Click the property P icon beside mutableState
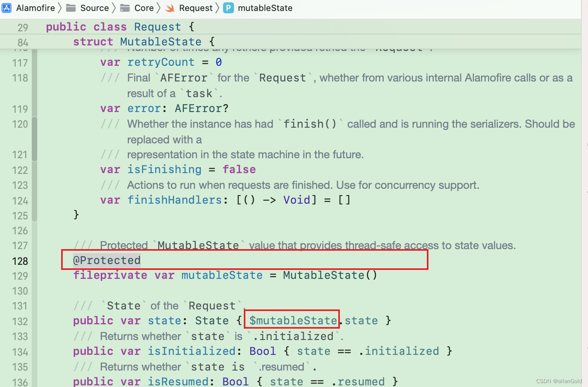This screenshot has height=387, width=588. [228, 8]
